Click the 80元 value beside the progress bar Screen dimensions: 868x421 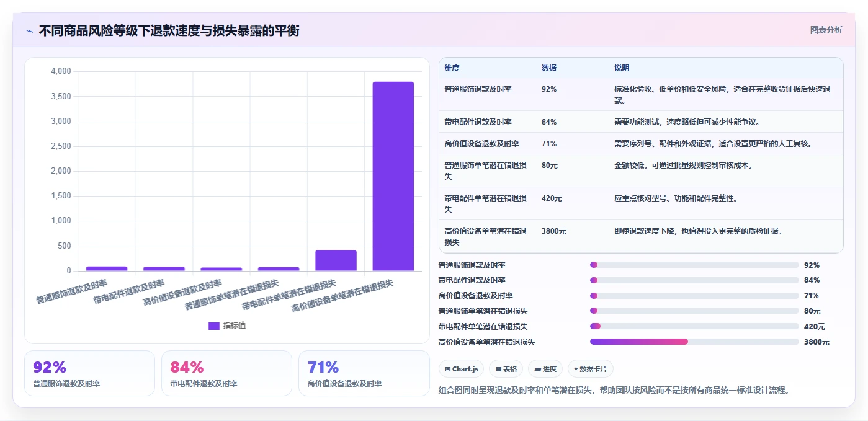(812, 311)
